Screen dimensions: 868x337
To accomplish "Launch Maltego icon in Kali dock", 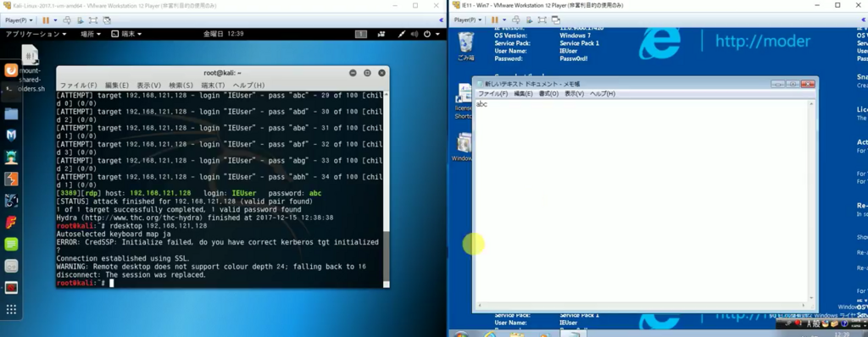I will 11,201.
